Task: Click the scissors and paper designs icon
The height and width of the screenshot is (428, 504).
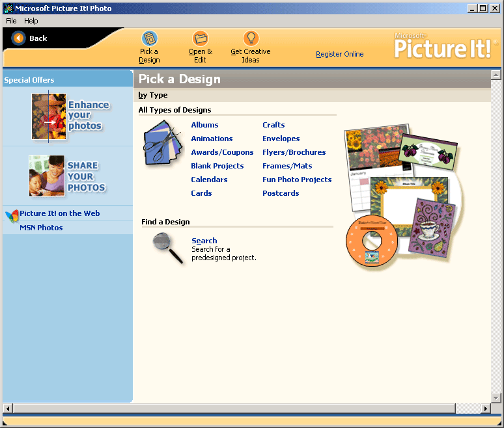Action: point(162,142)
